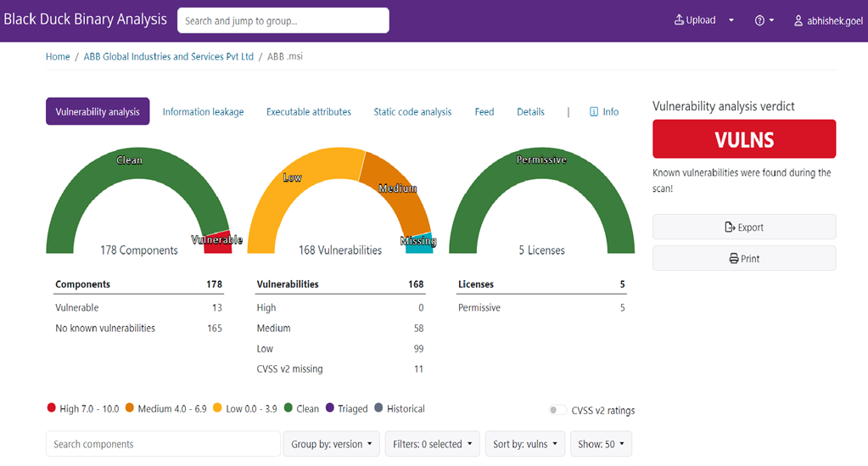The image size is (868, 466).
Task: Click the Upload icon in header
Action: [679, 20]
